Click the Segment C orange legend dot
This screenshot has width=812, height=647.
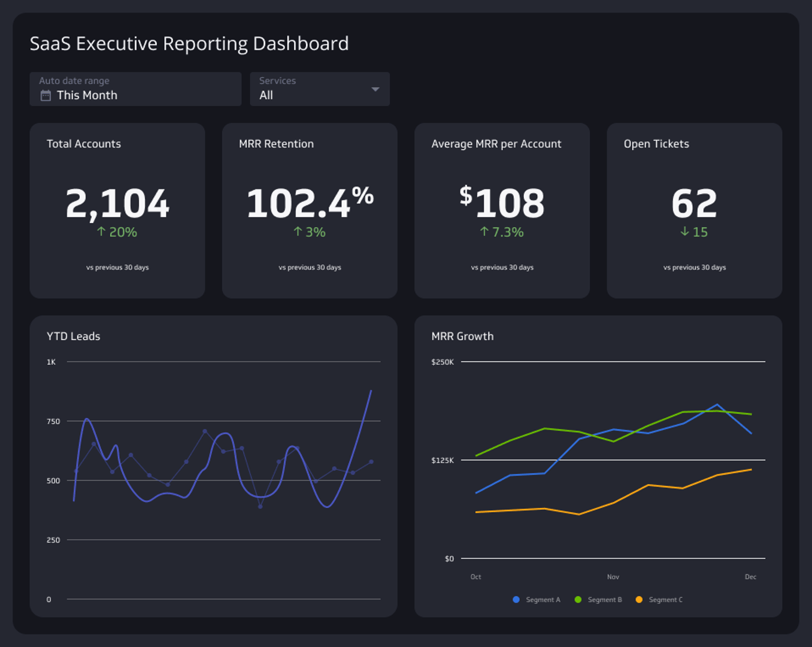coord(639,600)
